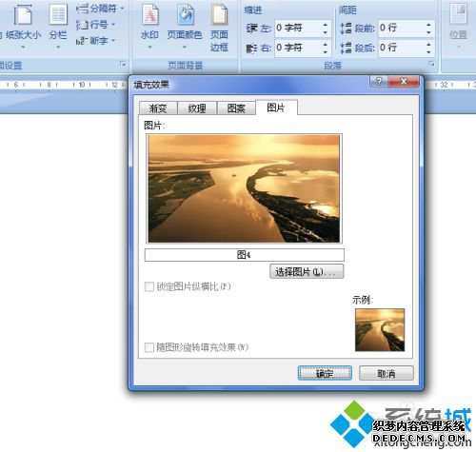
Task: Launch the Paragraph (段落) dialog launcher
Action: 431,64
